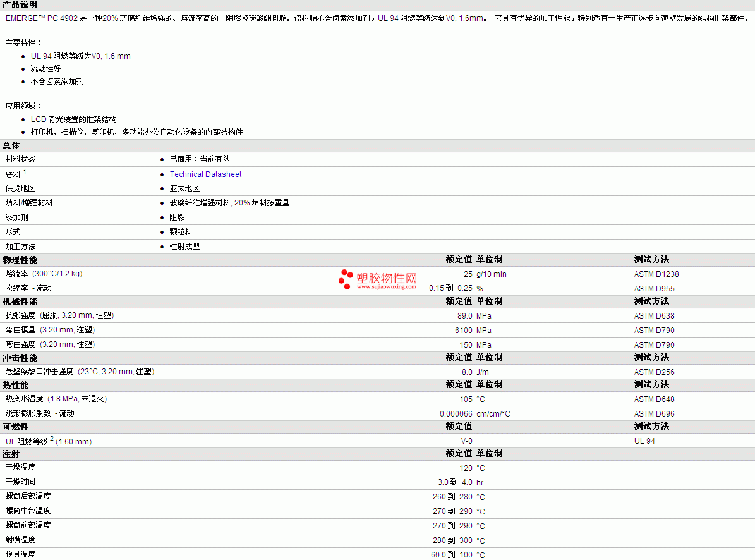Screen dimensions: 755x560
Task: Click the 供货地区 row label
Action: pos(20,188)
